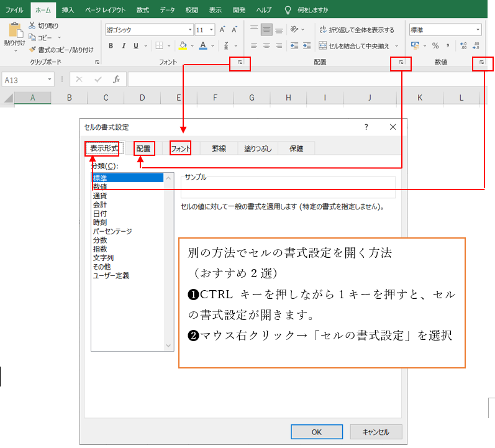Screen dimensions: 495x448
Task: Select 通貨 (Currency) in the category list
Action: [x=99, y=195]
